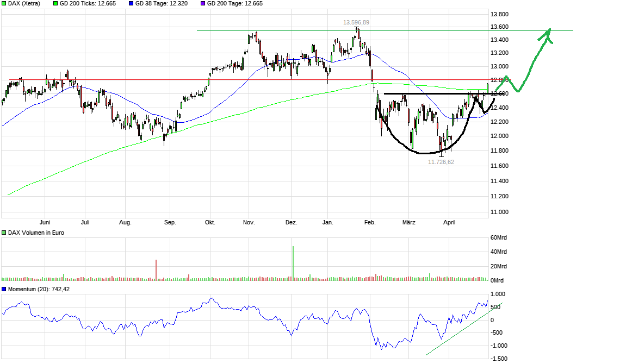Click the -500 momentum axis label
This screenshot has height=364, width=626.
click(497, 332)
